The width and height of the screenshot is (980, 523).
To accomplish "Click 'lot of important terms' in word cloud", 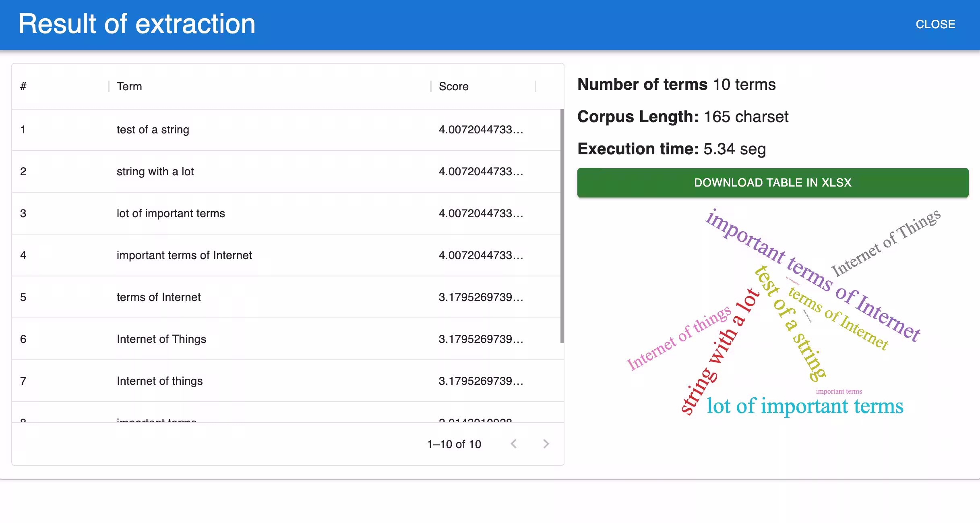I will click(x=805, y=406).
